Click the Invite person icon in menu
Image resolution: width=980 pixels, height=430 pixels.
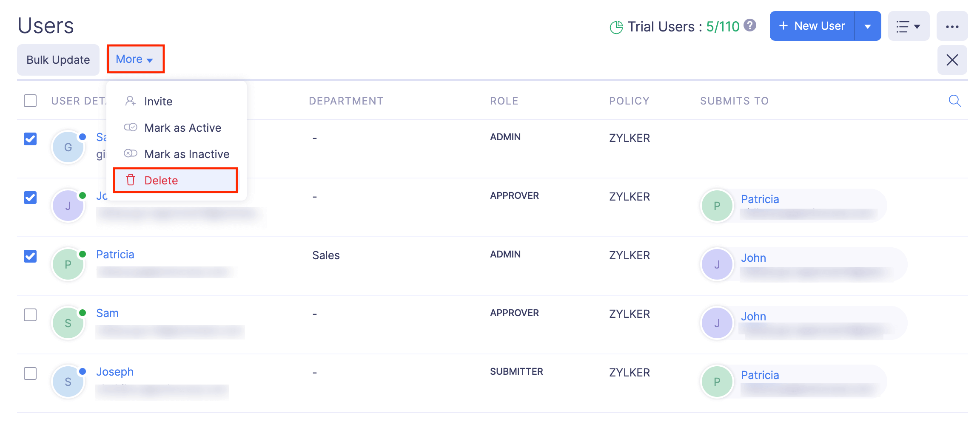click(130, 101)
